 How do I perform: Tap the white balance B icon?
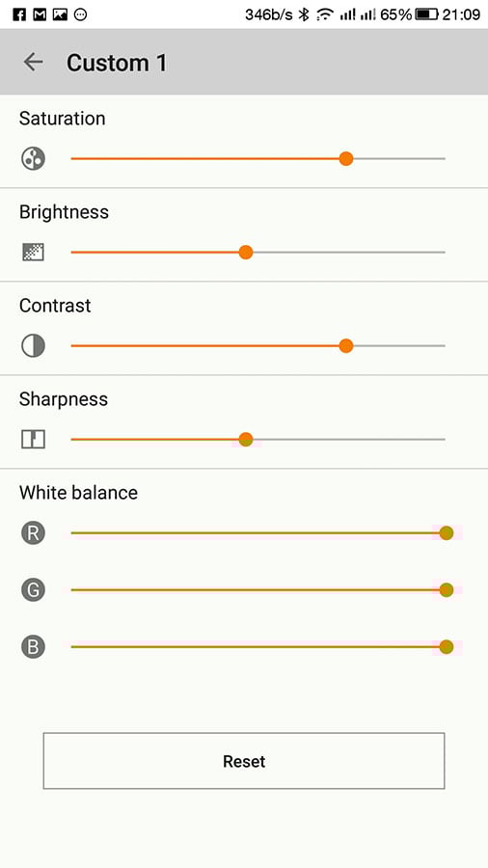(x=33, y=647)
